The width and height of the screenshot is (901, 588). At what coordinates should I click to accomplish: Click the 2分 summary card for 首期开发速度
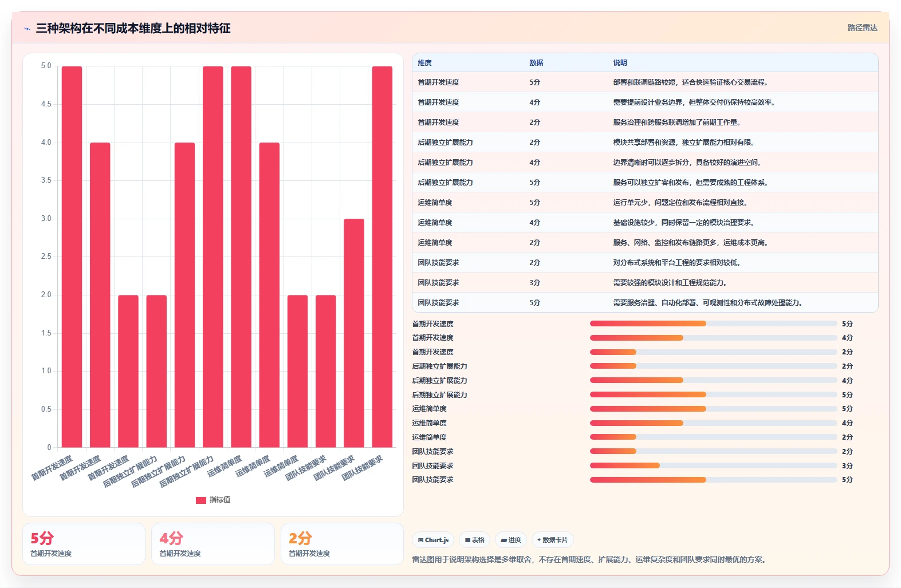tap(342, 544)
